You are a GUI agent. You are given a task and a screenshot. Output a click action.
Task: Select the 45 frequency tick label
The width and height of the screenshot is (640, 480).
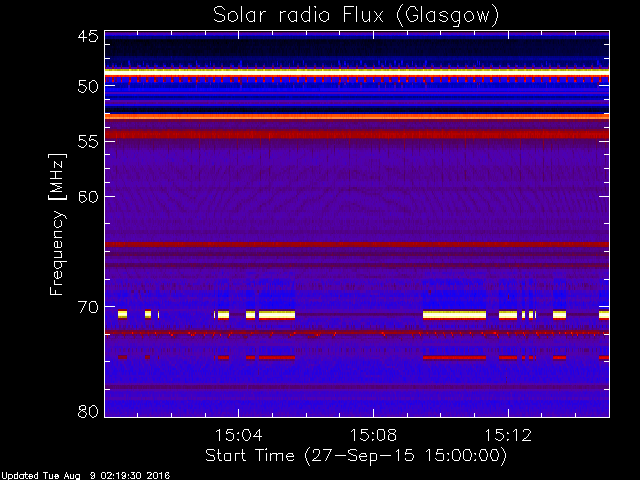pyautogui.click(x=88, y=36)
